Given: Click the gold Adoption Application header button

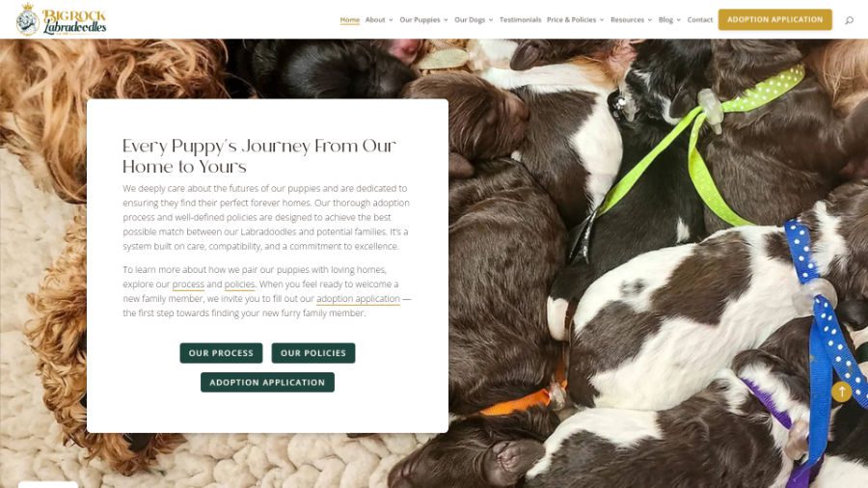Looking at the screenshot, I should [775, 19].
